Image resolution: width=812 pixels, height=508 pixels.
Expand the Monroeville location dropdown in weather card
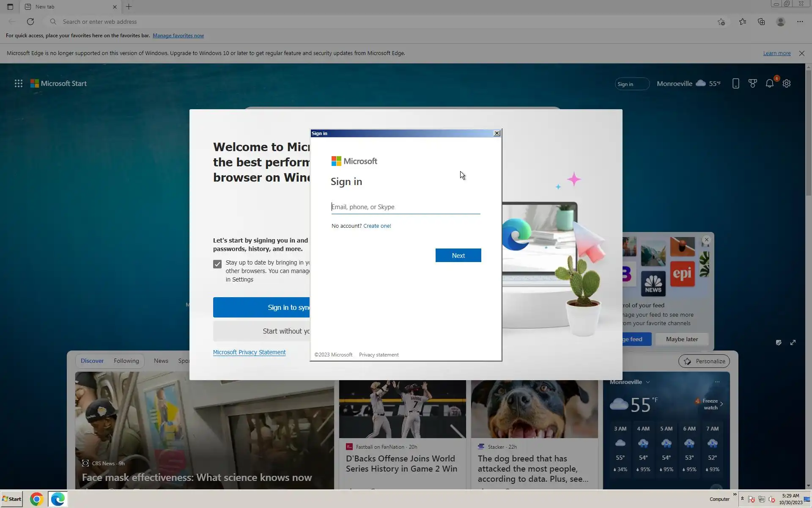[x=648, y=382]
